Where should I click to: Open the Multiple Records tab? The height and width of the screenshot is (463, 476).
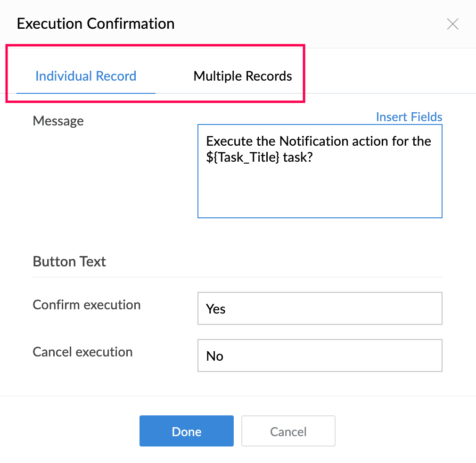[243, 76]
